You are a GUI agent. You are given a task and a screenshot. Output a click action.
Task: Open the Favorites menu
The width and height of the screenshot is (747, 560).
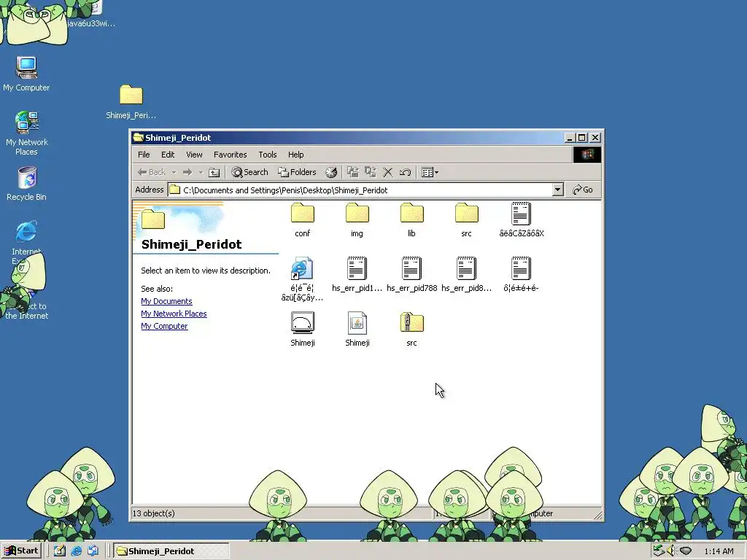230,155
